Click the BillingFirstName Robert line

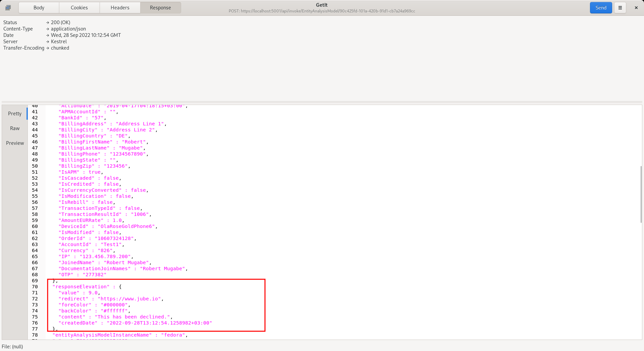pos(103,142)
